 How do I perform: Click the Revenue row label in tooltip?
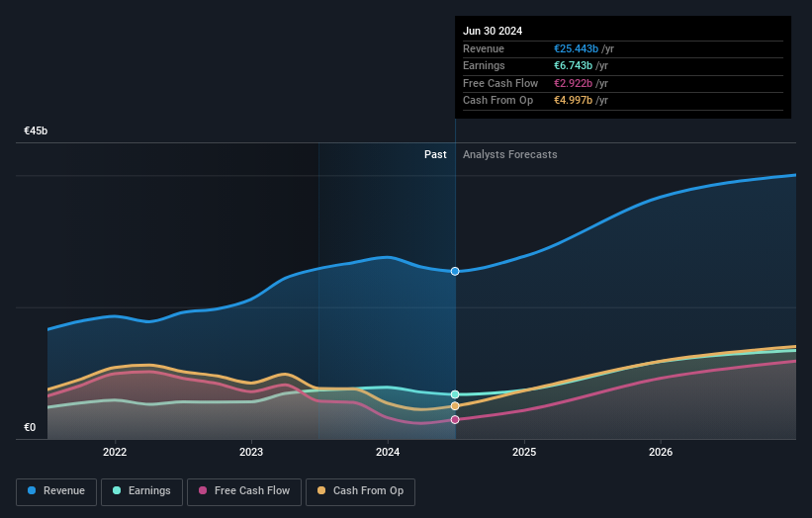tap(484, 48)
